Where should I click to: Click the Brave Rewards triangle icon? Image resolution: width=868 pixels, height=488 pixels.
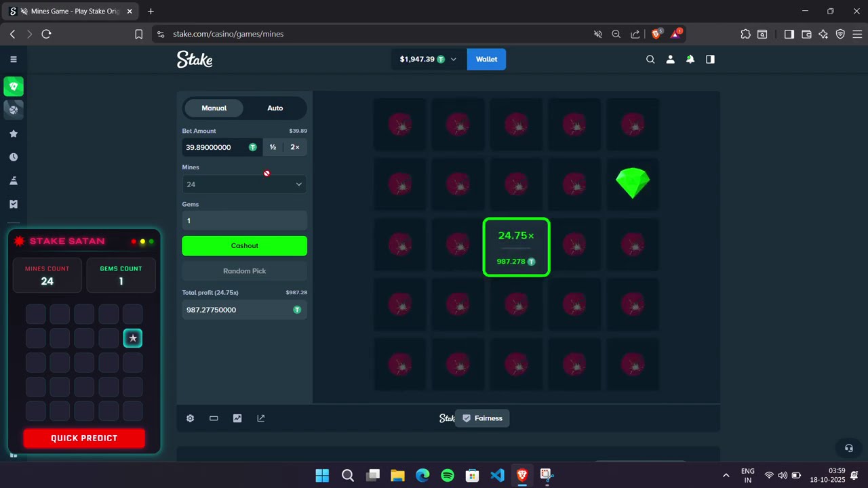[676, 34]
